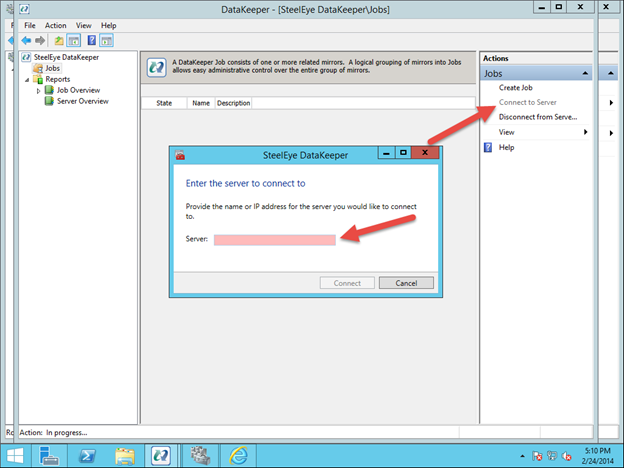This screenshot has width=624, height=468.
Task: Expand the Job Overview tree node
Action: [38, 90]
